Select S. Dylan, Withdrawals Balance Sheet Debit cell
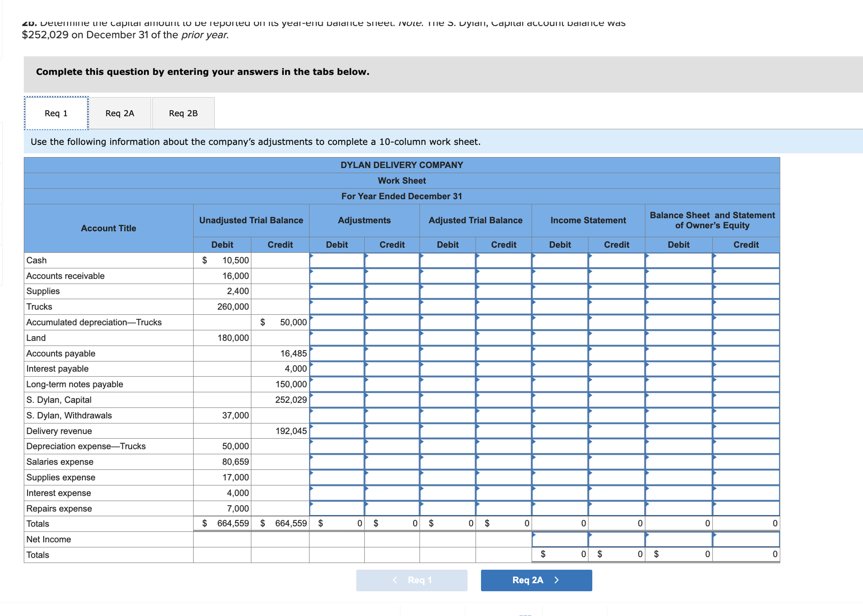 click(679, 415)
